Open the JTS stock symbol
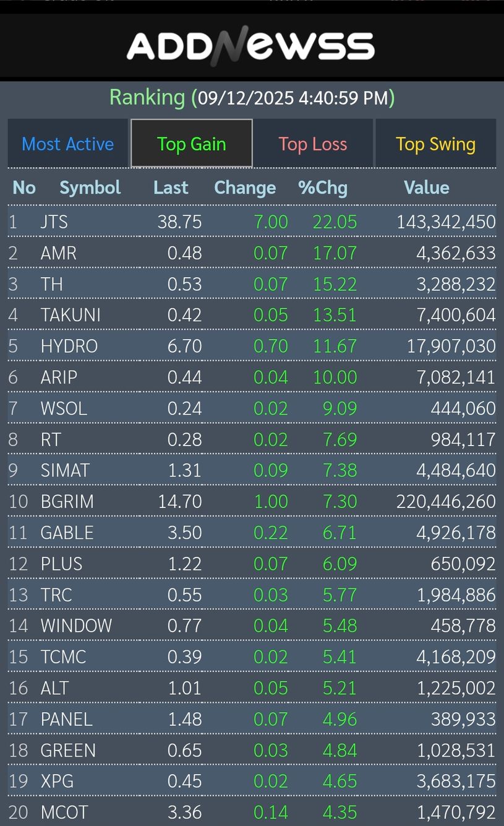The height and width of the screenshot is (826, 504). [x=54, y=222]
